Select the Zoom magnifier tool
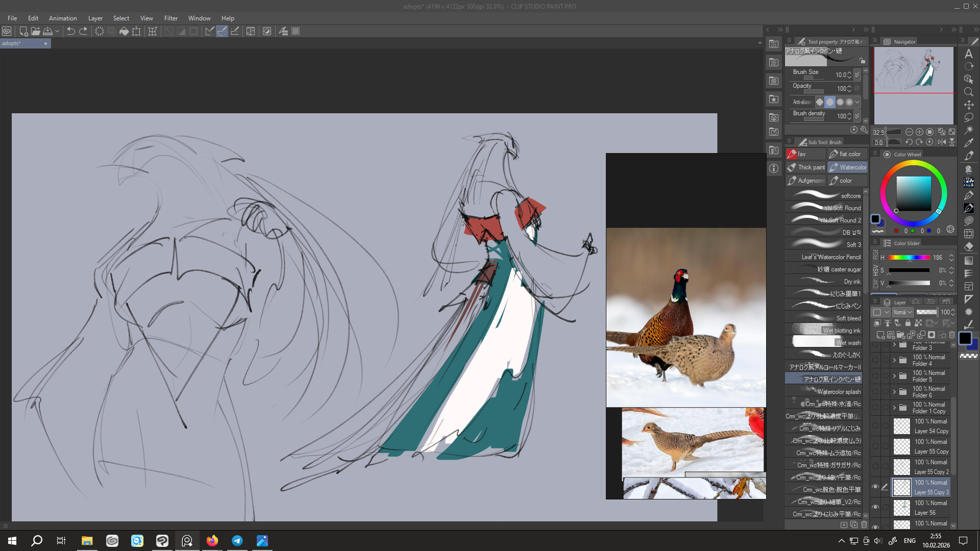The image size is (980, 551). coord(969,92)
